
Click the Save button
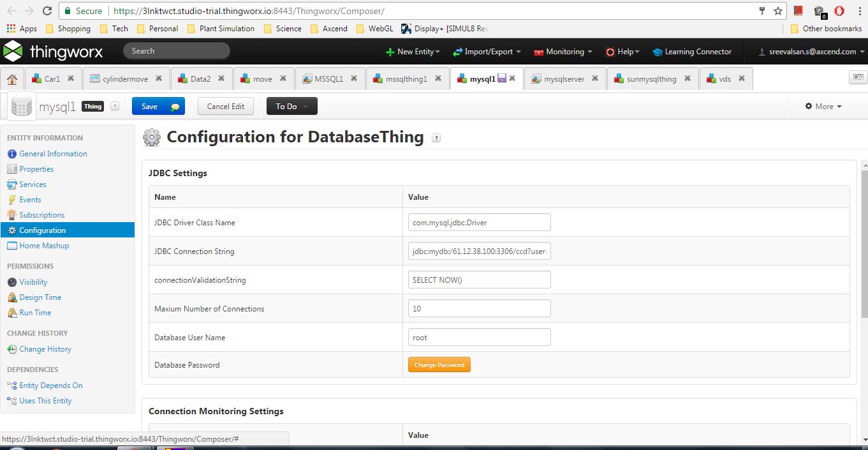pyautogui.click(x=149, y=107)
